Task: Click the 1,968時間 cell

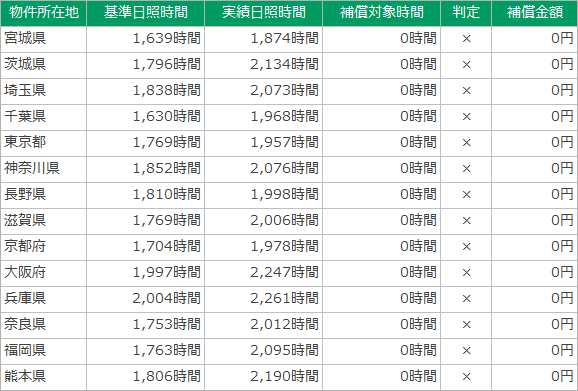Action: [x=264, y=117]
